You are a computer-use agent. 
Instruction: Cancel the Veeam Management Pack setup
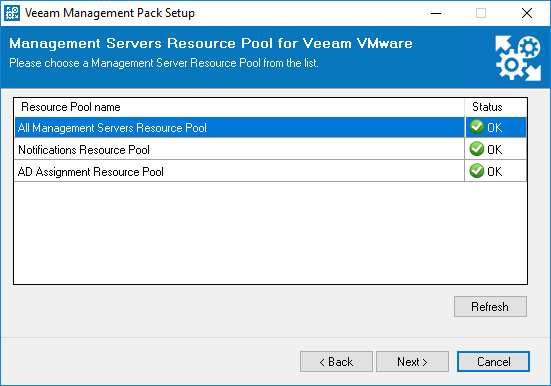point(493,361)
